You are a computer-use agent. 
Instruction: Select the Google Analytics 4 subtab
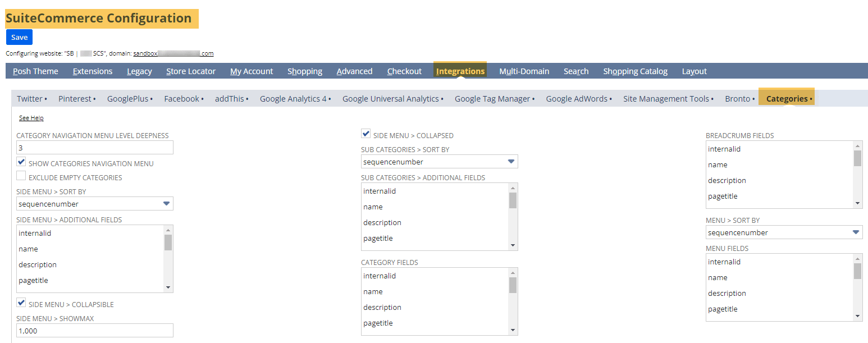(x=295, y=99)
